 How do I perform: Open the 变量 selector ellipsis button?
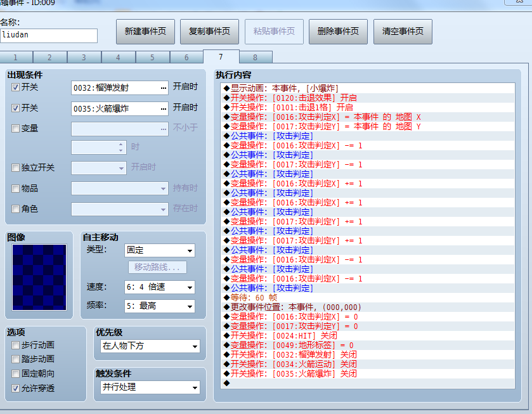(x=164, y=129)
